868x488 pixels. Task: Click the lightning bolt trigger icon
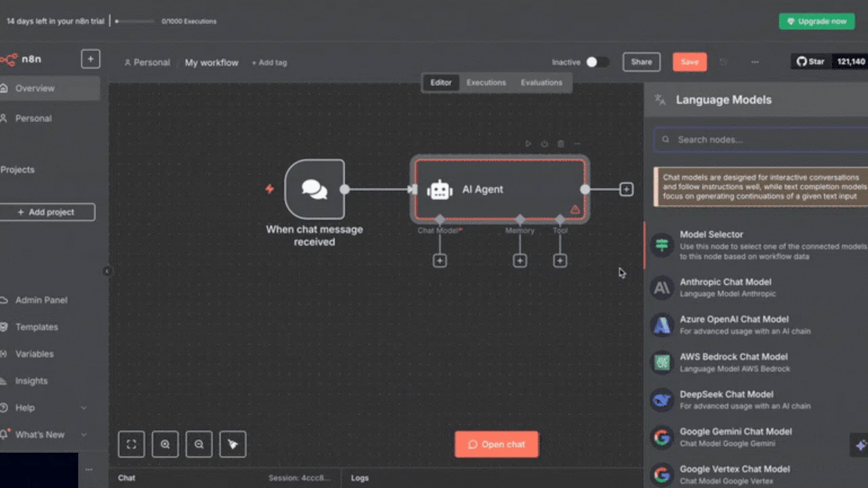click(270, 189)
